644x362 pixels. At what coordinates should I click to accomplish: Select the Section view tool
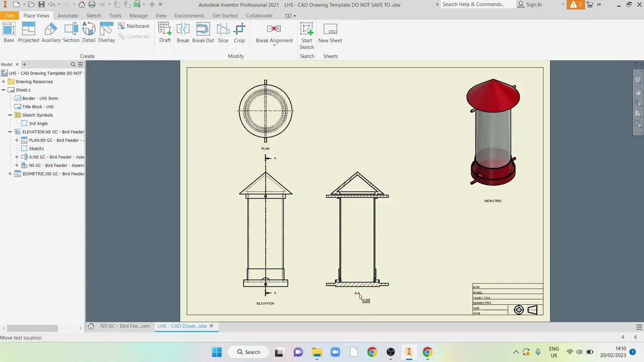pos(71,33)
